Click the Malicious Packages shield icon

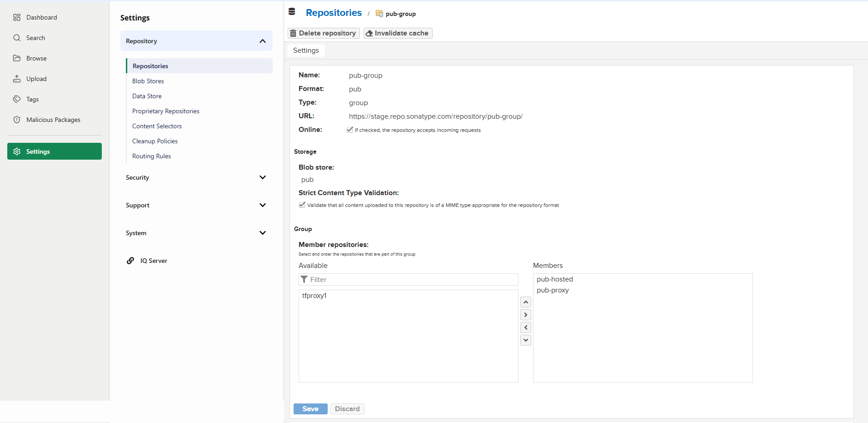pyautogui.click(x=17, y=120)
